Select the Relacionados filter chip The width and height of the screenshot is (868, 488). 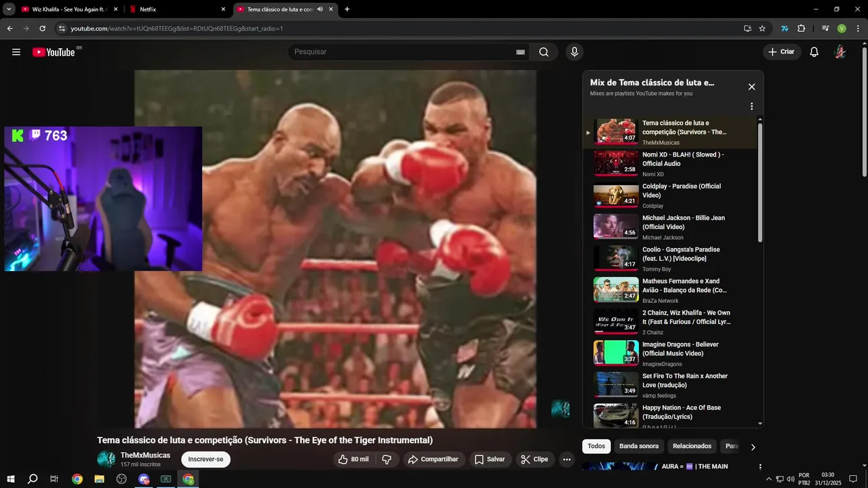click(692, 446)
